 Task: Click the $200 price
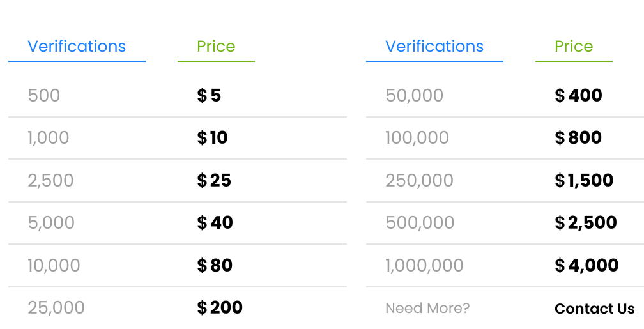pos(220,308)
